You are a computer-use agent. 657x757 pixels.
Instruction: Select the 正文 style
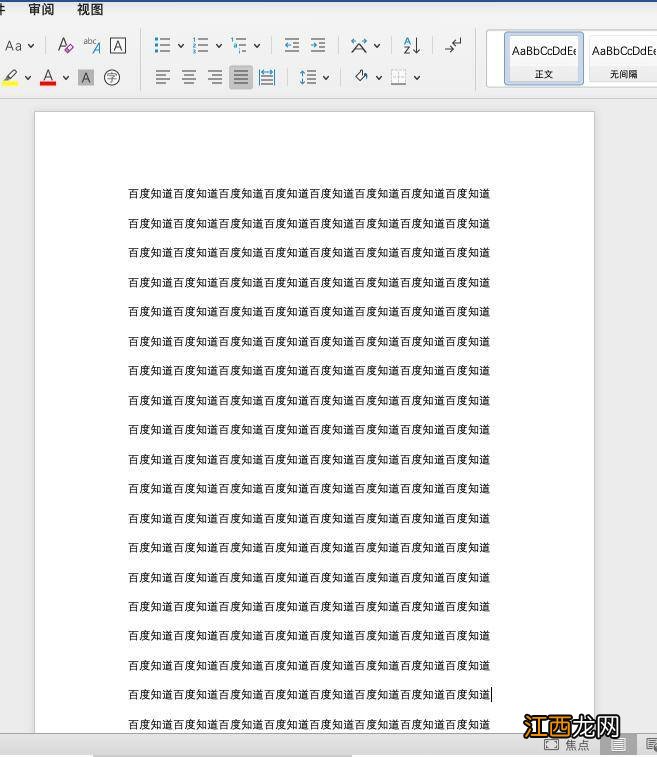pyautogui.click(x=544, y=59)
